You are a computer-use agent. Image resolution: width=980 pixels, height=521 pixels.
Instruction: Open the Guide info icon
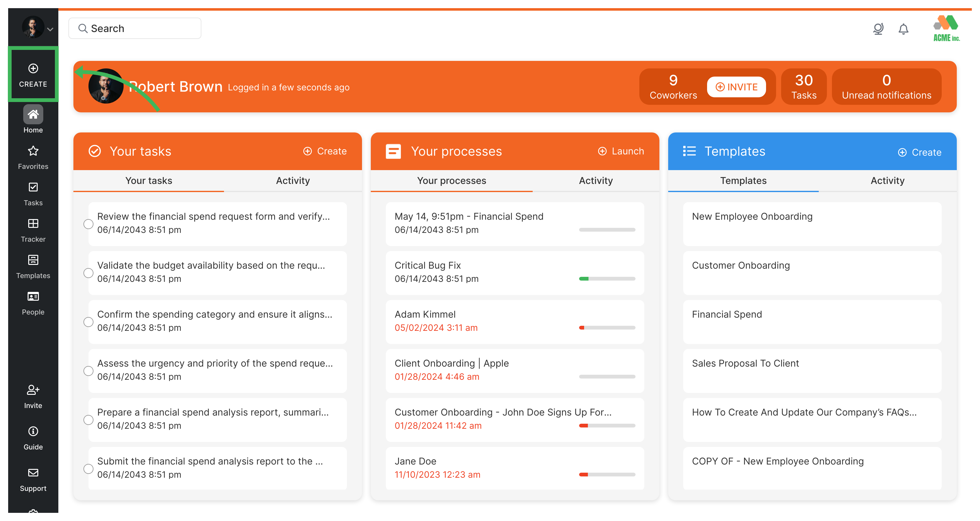33,431
